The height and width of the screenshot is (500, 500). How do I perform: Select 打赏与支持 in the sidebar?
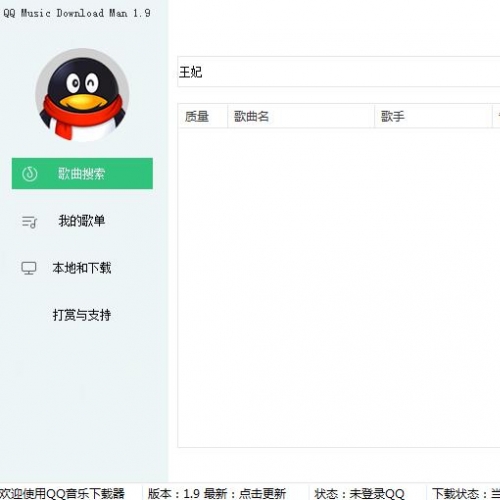tap(82, 315)
